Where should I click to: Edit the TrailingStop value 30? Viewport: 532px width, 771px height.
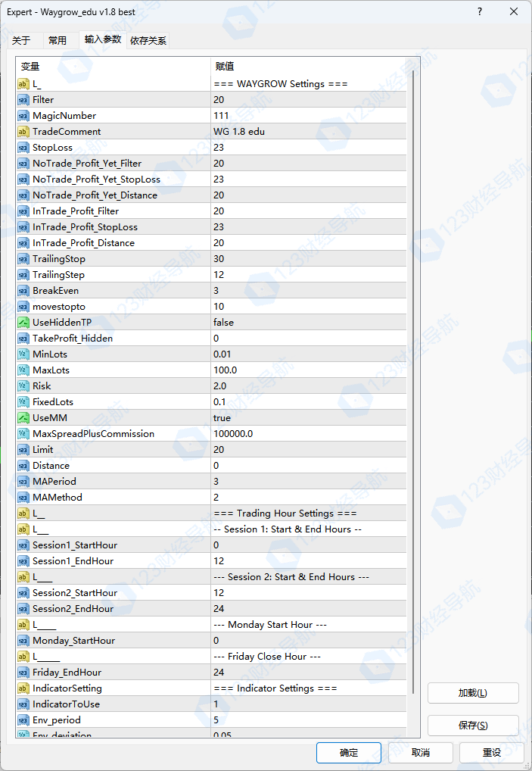(x=309, y=258)
